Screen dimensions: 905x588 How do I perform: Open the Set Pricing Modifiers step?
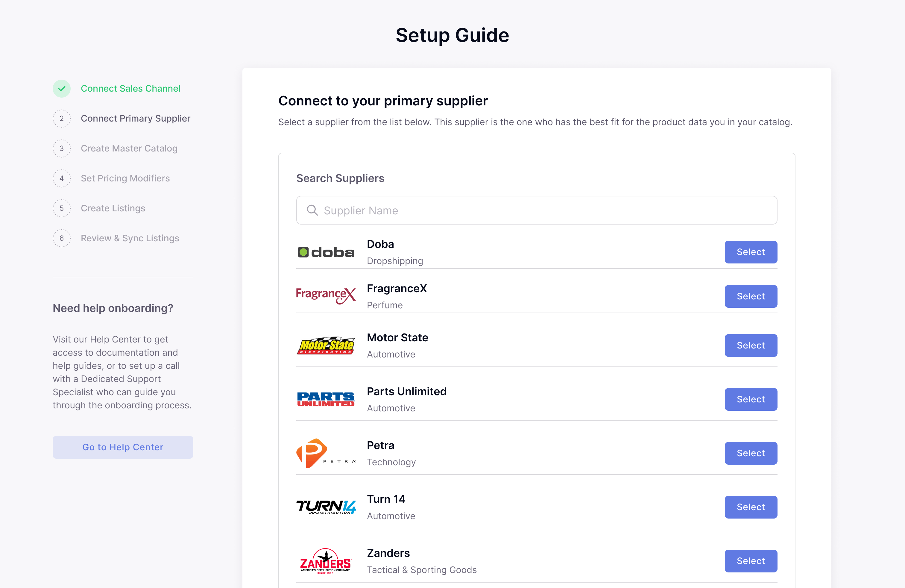point(125,178)
